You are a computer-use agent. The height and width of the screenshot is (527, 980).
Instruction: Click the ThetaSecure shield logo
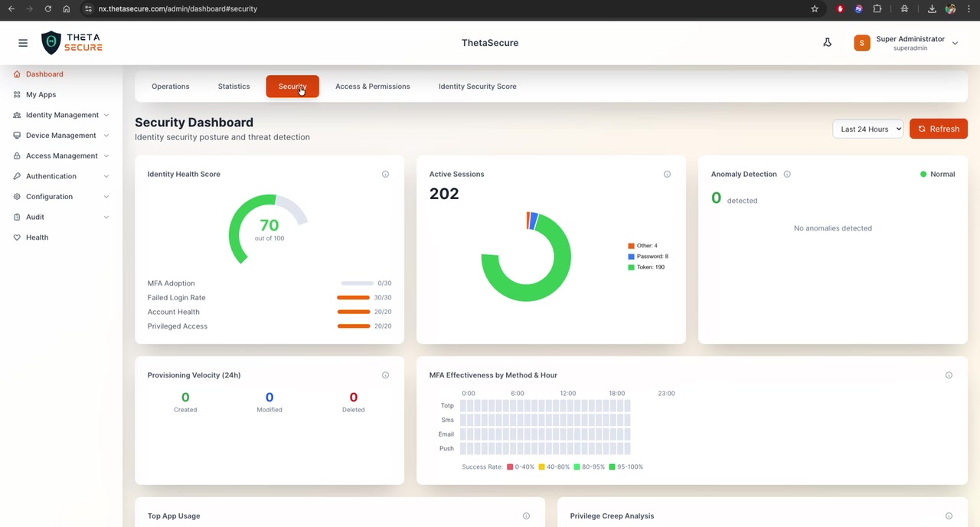point(51,42)
